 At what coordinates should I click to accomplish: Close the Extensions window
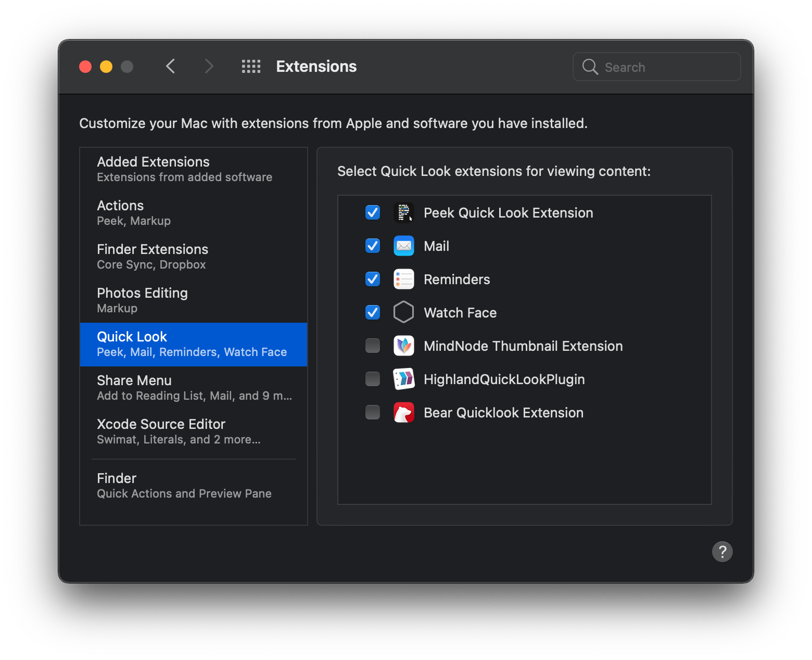click(x=85, y=67)
